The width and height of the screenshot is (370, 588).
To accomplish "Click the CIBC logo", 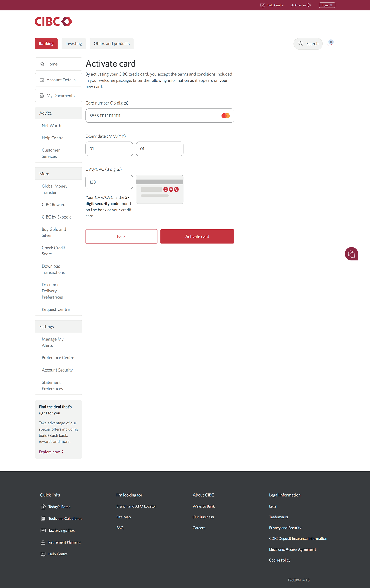I will point(53,22).
